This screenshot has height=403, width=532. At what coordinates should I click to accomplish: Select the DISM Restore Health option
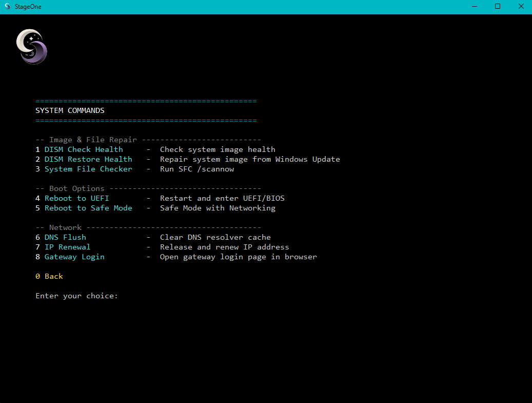tap(88, 159)
